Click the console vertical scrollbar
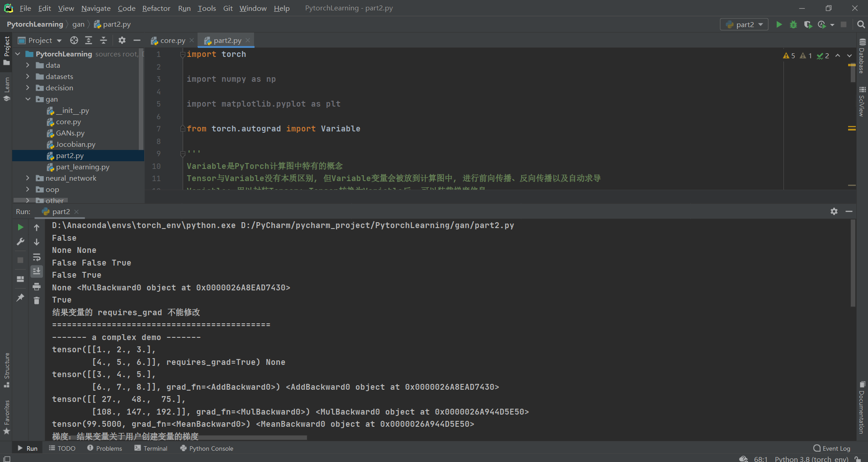Screen dimensions: 868x462 tap(853, 263)
